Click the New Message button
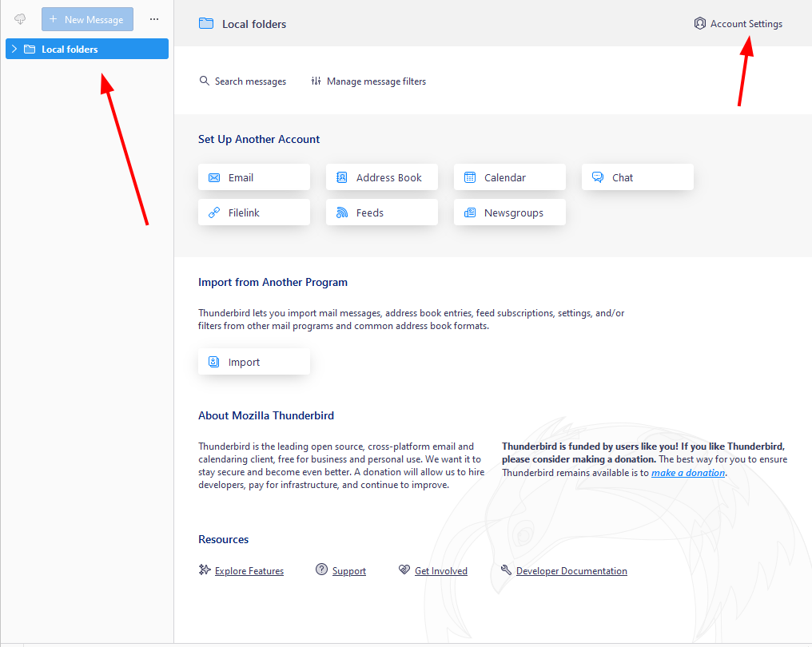 pyautogui.click(x=87, y=19)
